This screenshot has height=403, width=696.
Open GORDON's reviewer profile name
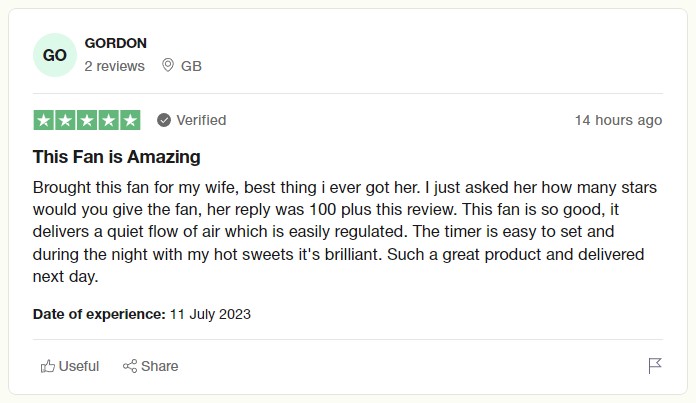(x=115, y=43)
